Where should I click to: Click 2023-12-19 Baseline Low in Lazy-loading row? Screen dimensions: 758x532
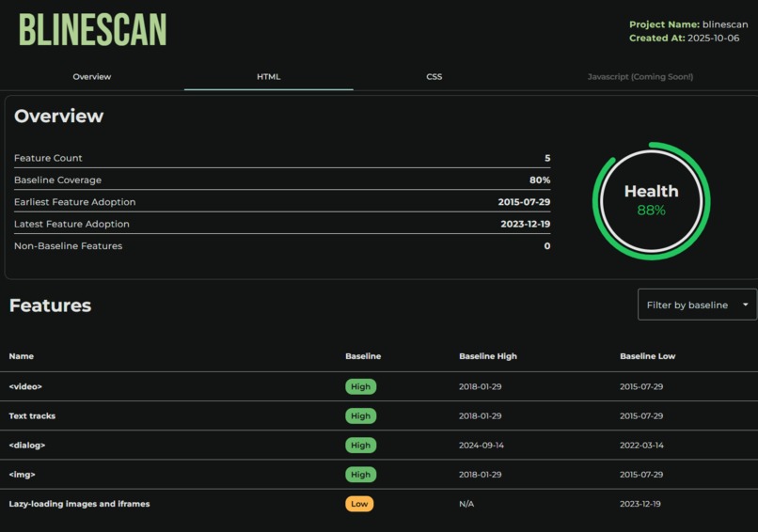tap(640, 504)
